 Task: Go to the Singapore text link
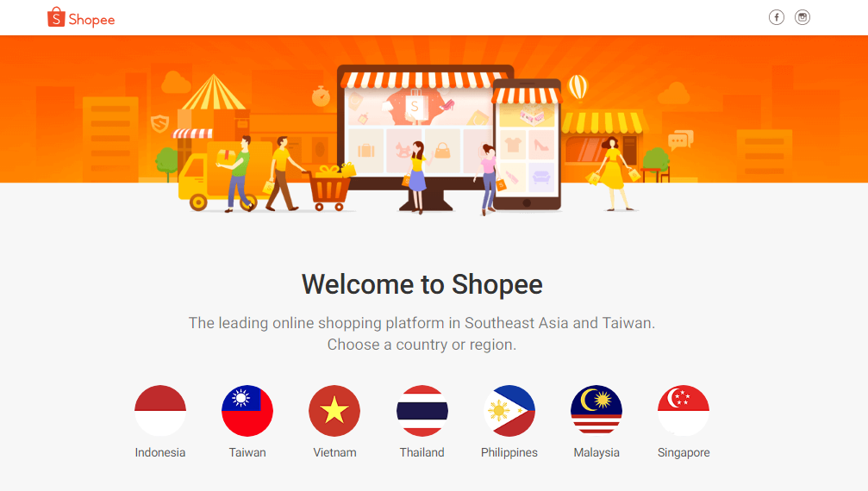click(684, 452)
